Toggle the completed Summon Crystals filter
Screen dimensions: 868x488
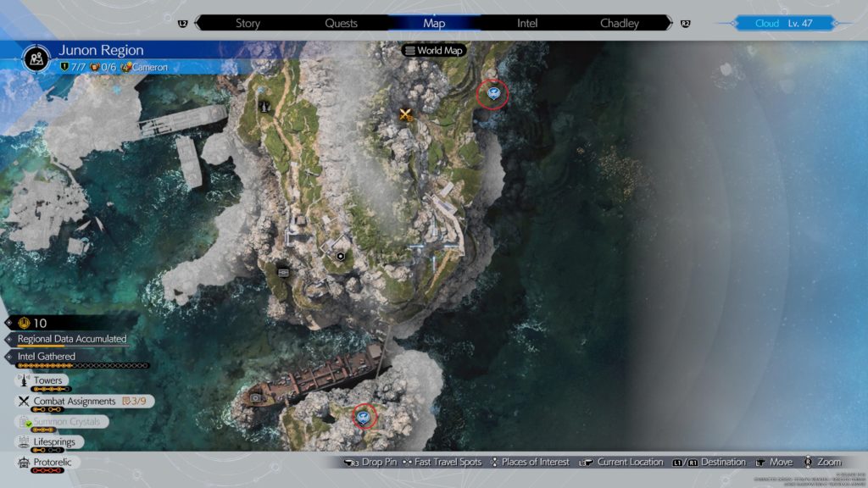66,421
